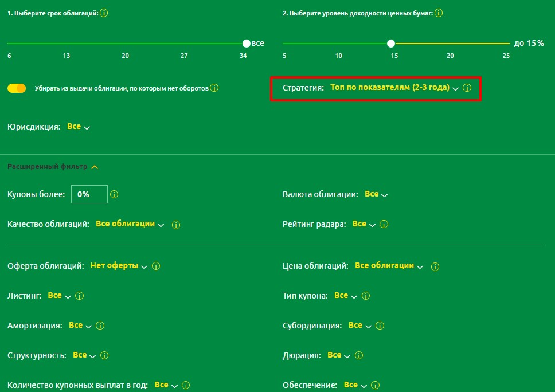
Task: Open the Стратегия dropdown
Action: [x=394, y=88]
